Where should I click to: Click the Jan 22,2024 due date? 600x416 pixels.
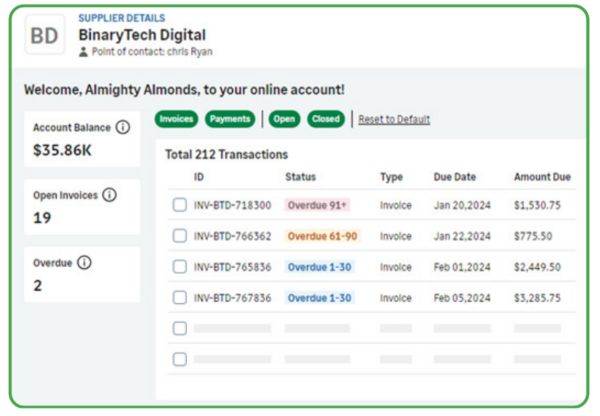pos(462,236)
